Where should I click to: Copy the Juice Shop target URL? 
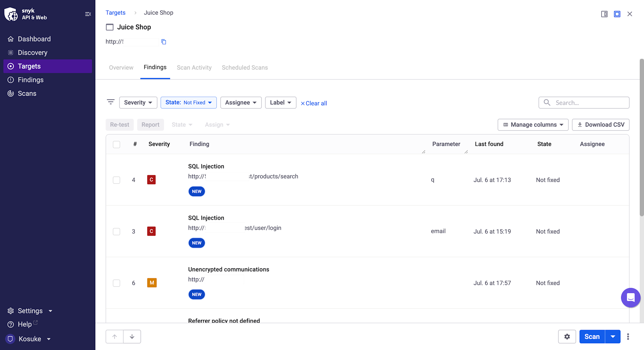[x=164, y=42]
